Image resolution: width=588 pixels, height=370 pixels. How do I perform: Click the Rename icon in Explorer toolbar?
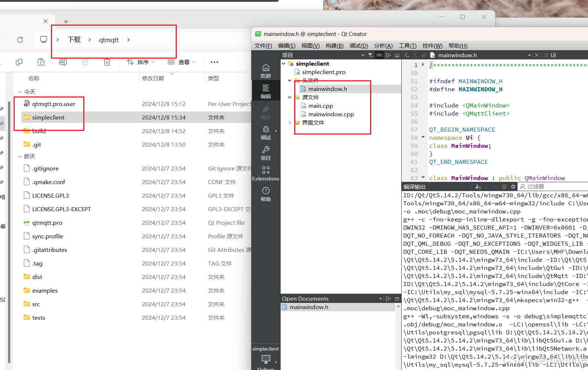pyautogui.click(x=63, y=62)
